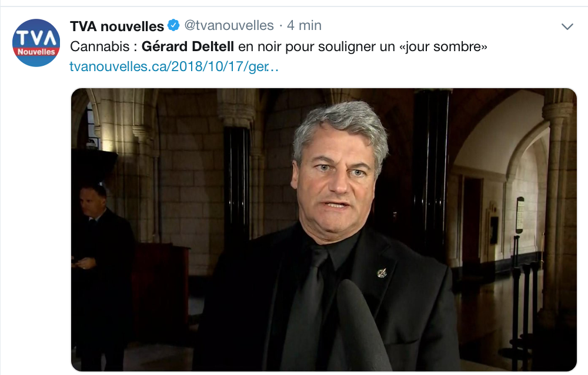Click the lapel pin on jacket
Viewport: 588px width, 375px height.
pyautogui.click(x=382, y=273)
